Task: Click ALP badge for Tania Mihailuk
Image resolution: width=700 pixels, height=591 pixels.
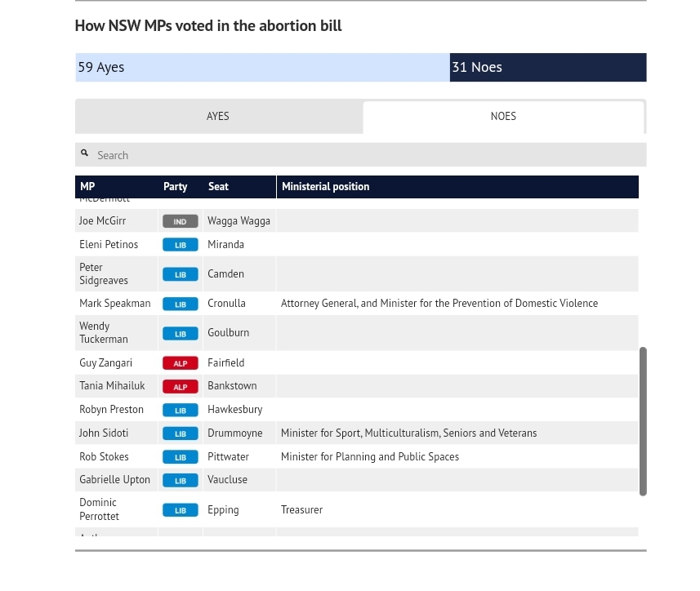Action: point(181,387)
